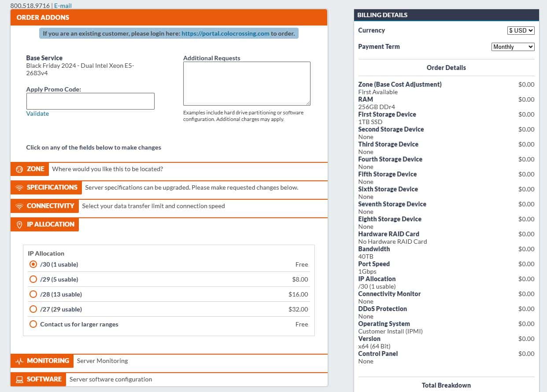Click the location pin icon beside IP ALLOCATION

19,225
